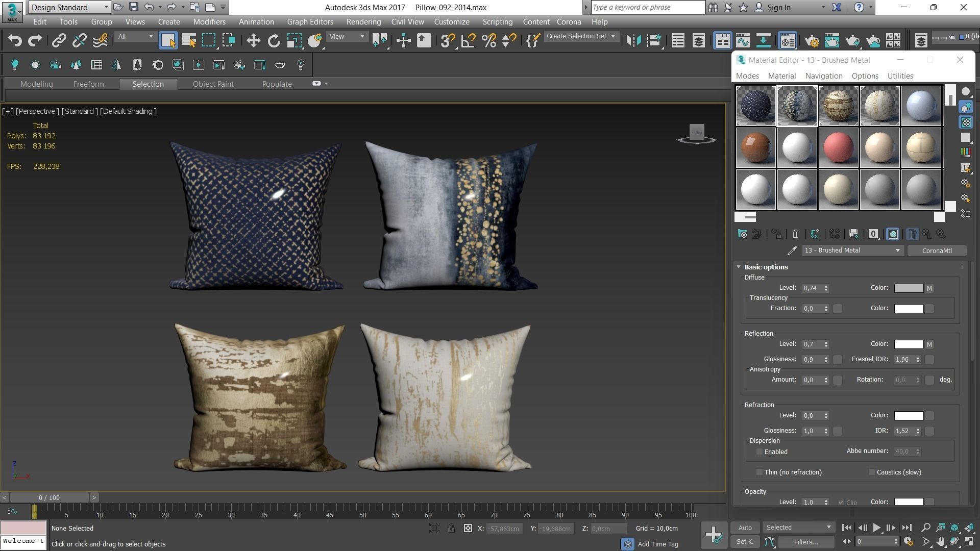Viewport: 980px width, 551px height.
Task: Click the [Default Shading] viewport label
Action: click(128, 111)
